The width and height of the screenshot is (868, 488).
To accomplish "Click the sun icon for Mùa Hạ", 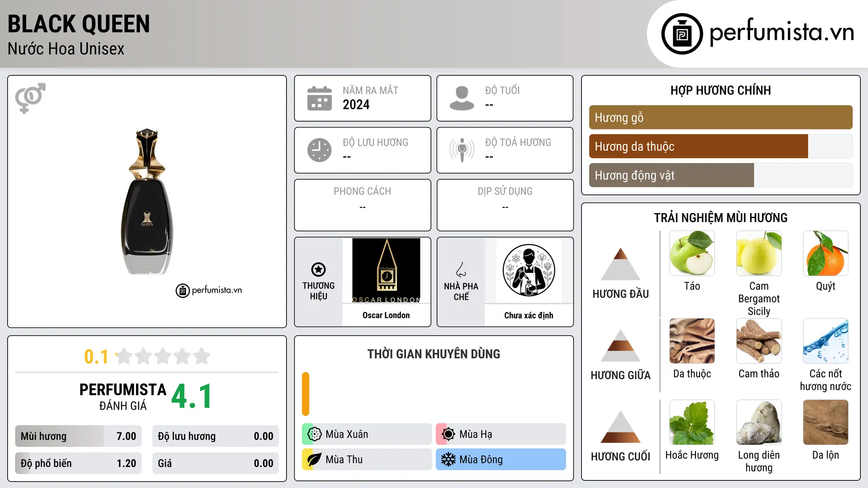I will click(x=448, y=434).
